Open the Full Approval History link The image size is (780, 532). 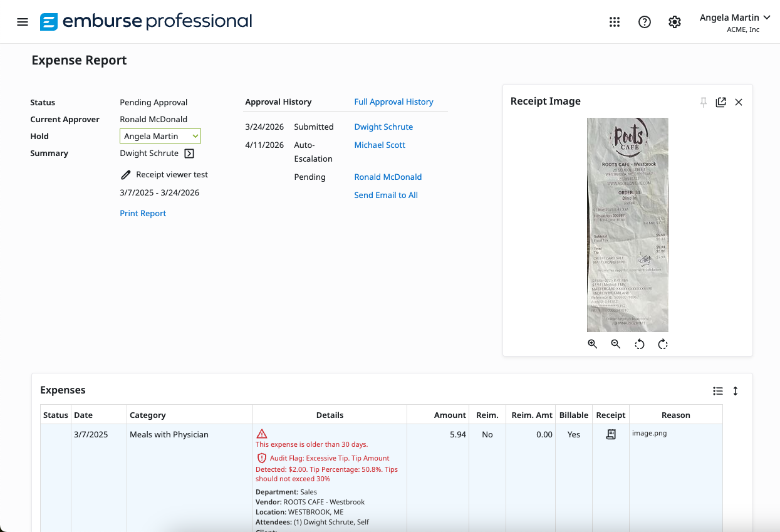point(393,102)
